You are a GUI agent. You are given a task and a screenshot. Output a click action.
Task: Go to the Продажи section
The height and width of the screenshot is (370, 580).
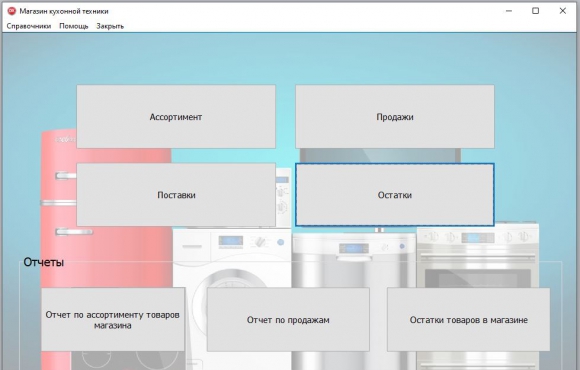[395, 117]
